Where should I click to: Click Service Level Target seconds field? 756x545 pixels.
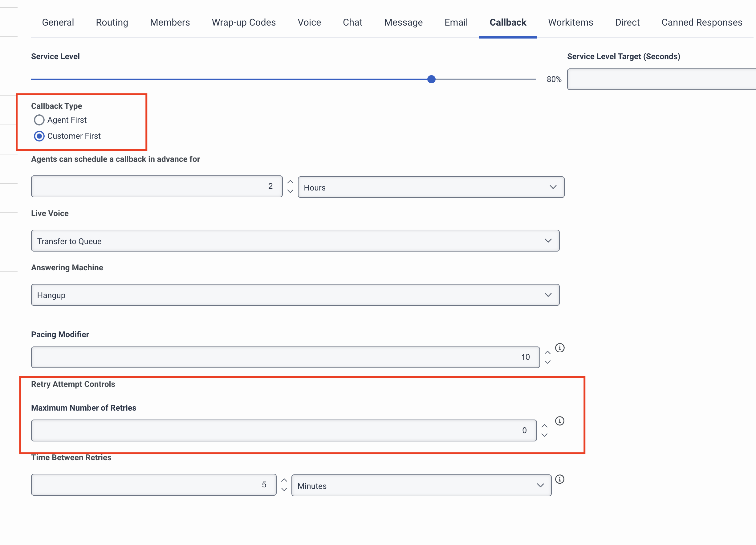661,80
